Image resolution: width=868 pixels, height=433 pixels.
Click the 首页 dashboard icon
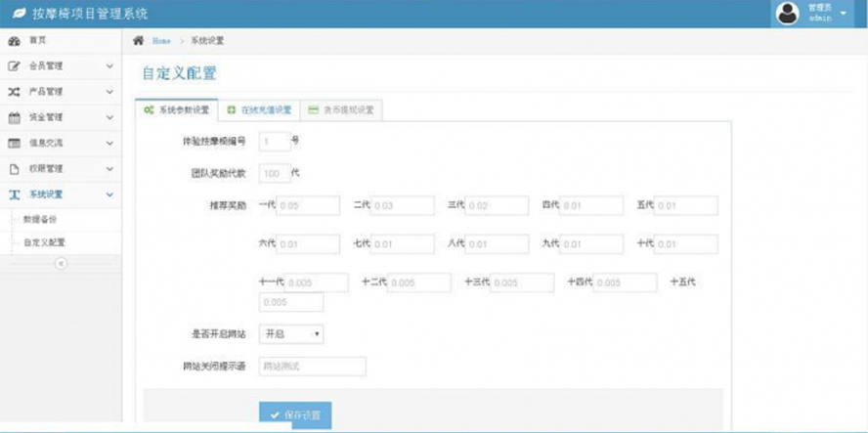[x=14, y=41]
